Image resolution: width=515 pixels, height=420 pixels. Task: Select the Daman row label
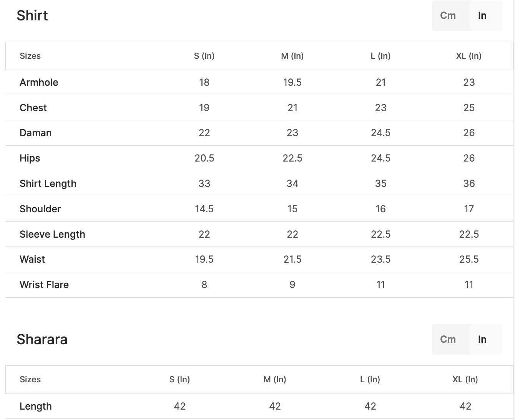pyautogui.click(x=35, y=133)
